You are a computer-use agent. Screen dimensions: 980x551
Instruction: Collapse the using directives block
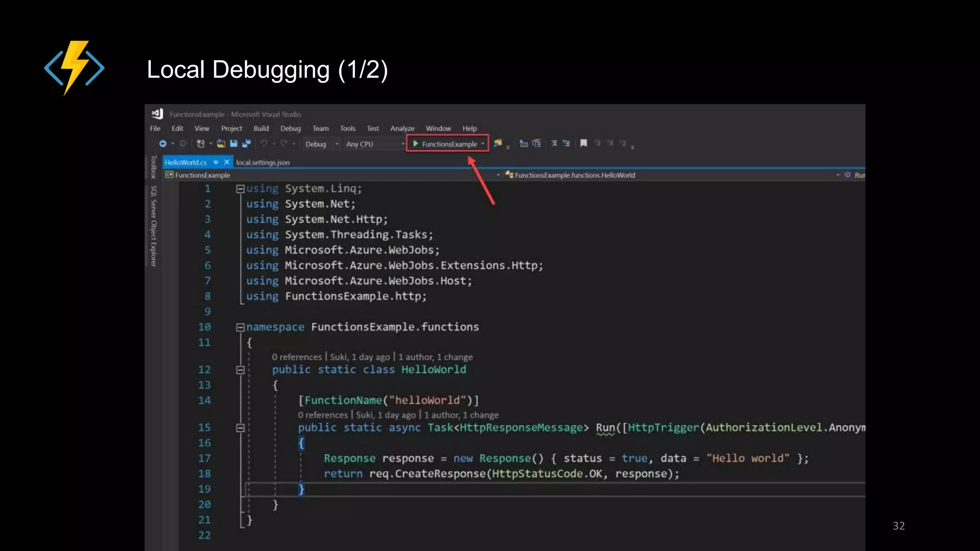click(240, 189)
